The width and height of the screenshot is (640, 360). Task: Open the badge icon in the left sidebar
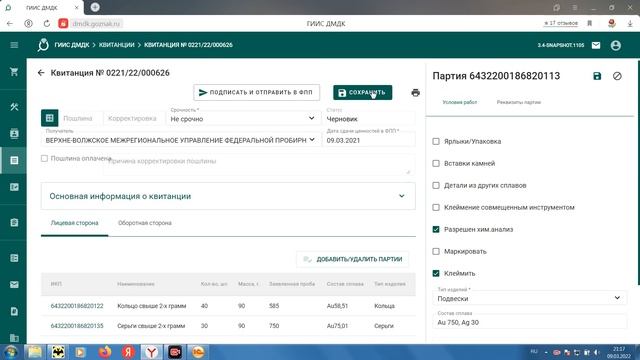pyautogui.click(x=14, y=133)
